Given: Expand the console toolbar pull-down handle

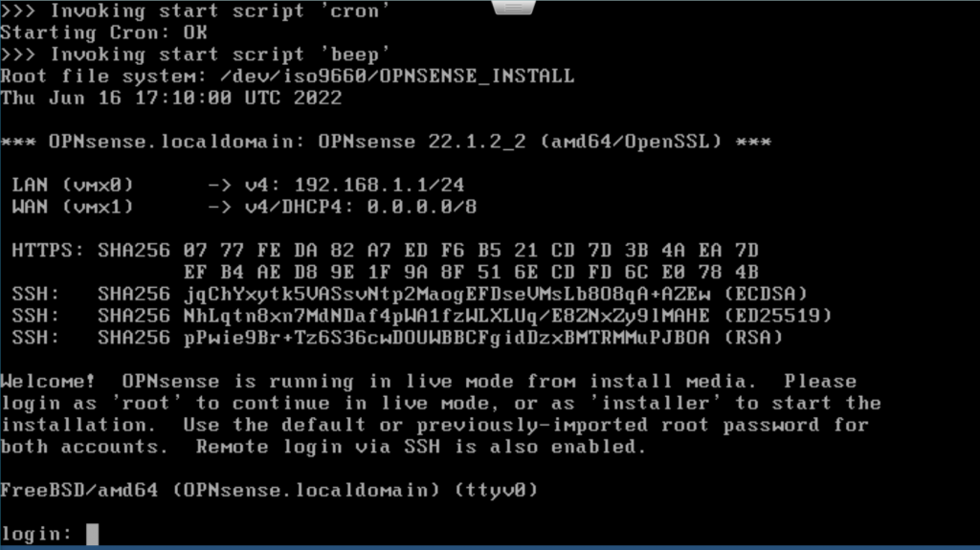Looking at the screenshot, I should [513, 7].
